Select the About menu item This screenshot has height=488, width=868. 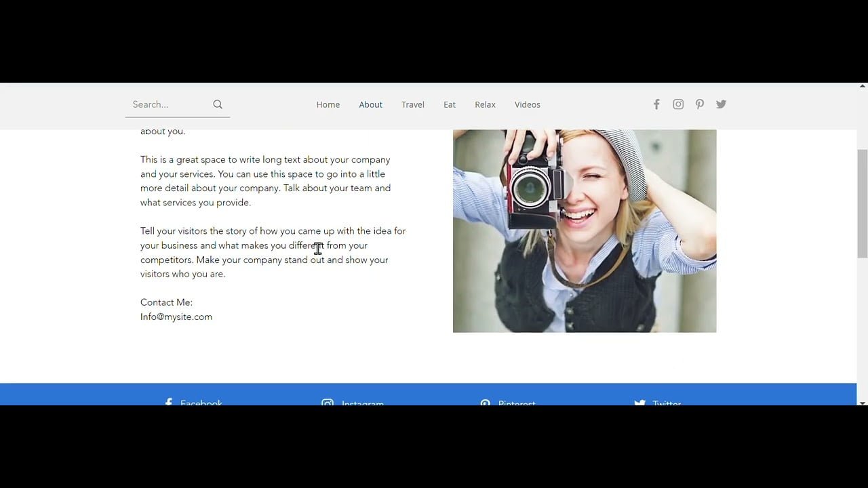(x=371, y=104)
